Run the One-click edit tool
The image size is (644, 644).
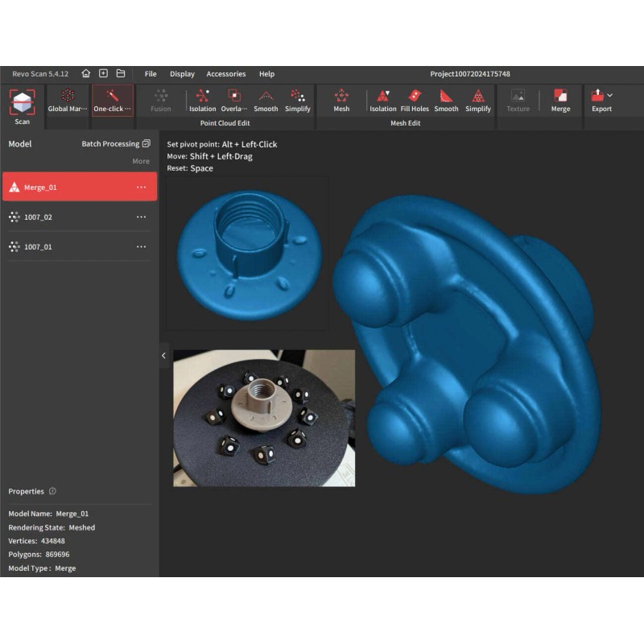click(x=112, y=96)
